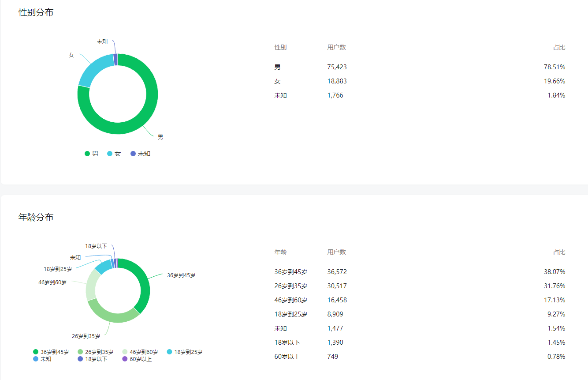This screenshot has width=588, height=380.
Task: Click 36岁到45岁 callout label beside age donut
Action: [181, 275]
